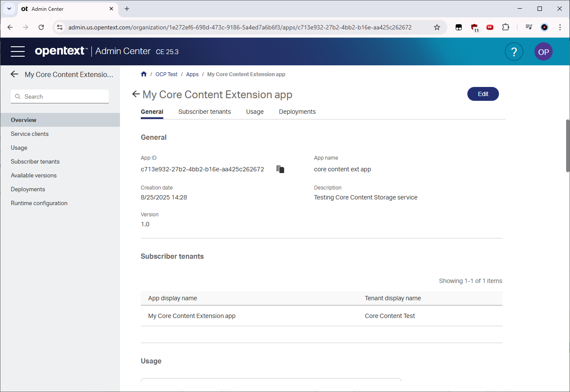570x392 pixels.
Task: Open browser extensions puzzle icon
Action: tap(505, 27)
